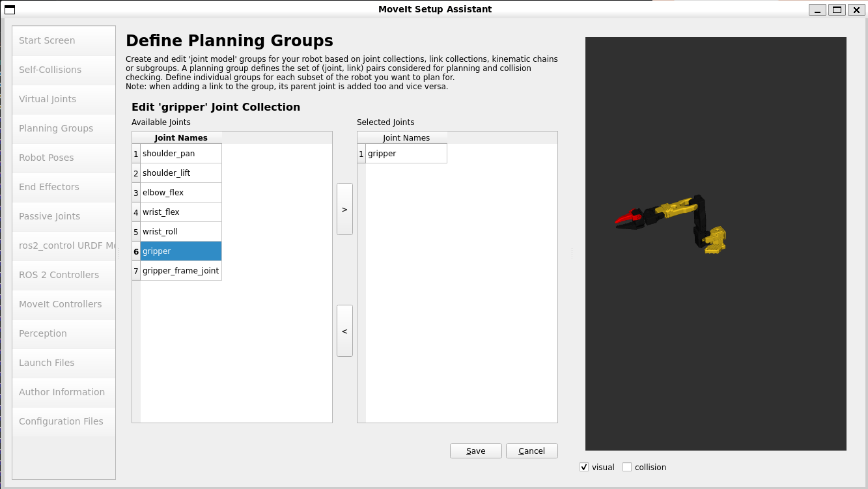Select gripper_frame_joint row

coord(181,271)
